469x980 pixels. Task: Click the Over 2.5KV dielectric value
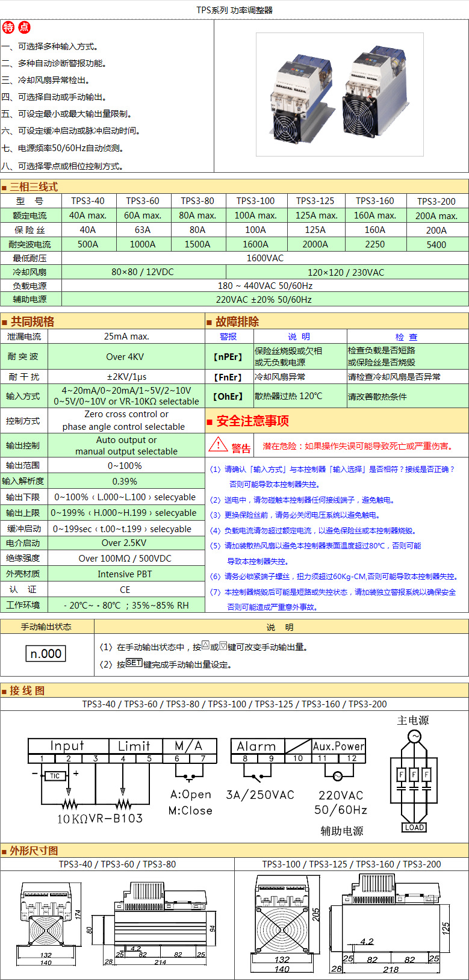pyautogui.click(x=126, y=543)
